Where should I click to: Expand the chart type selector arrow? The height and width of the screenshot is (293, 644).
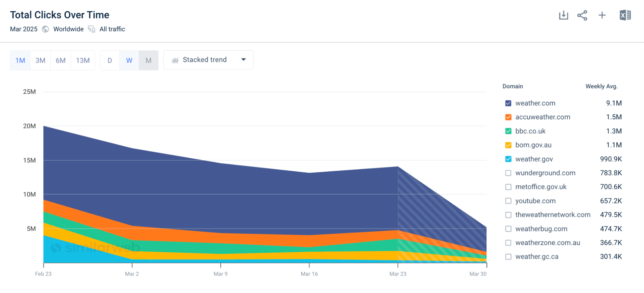[x=244, y=60]
